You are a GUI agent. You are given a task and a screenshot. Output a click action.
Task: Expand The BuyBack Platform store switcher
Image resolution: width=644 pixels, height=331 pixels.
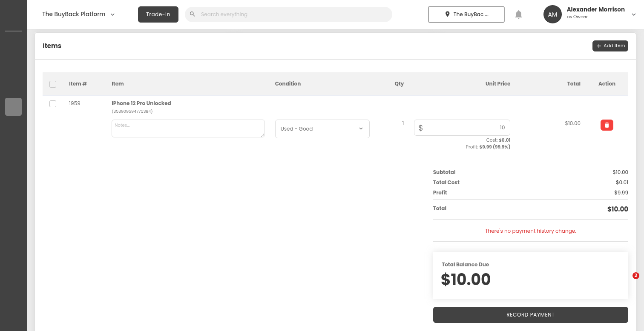(x=112, y=14)
